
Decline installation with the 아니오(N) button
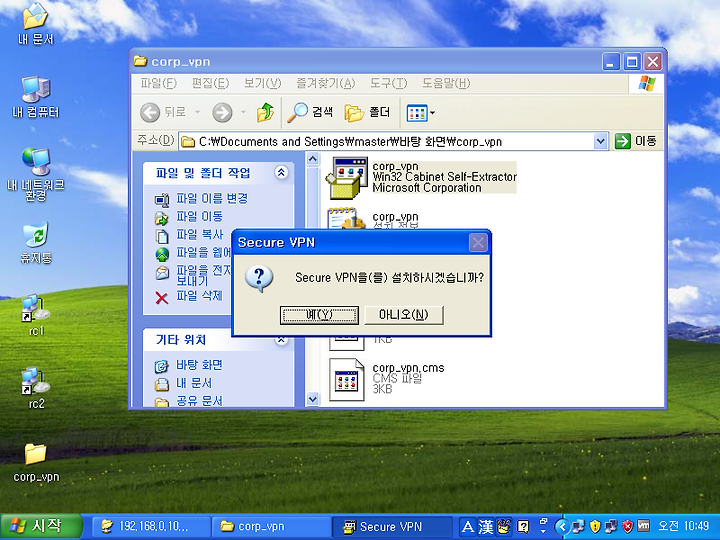click(404, 315)
